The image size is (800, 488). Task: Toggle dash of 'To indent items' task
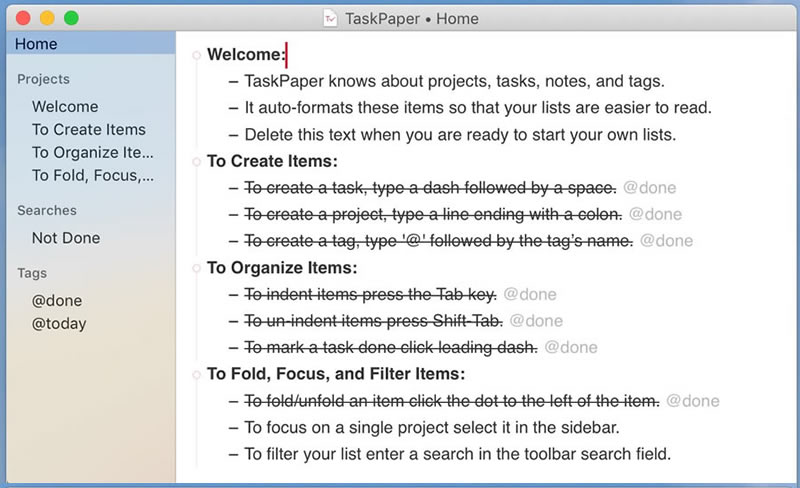tap(234, 295)
